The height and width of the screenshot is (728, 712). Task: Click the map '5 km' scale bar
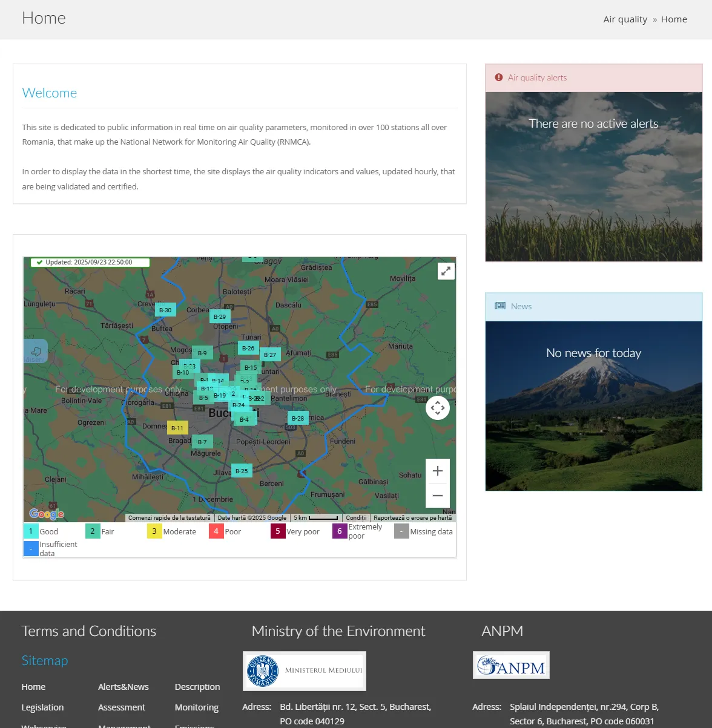[x=315, y=518]
